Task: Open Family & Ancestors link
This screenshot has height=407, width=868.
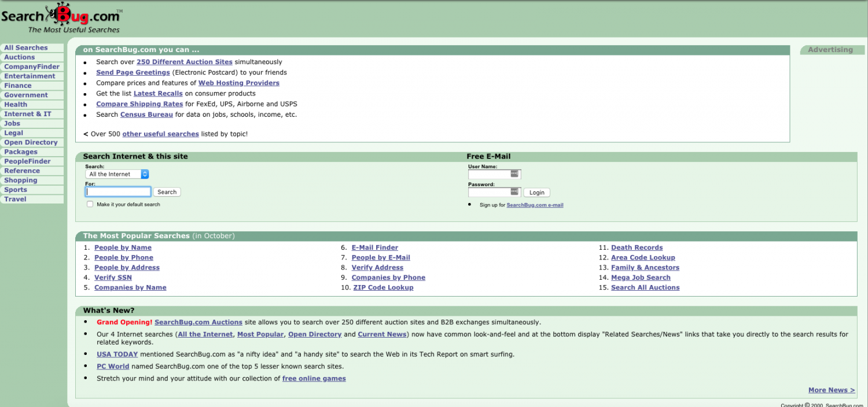Action: click(645, 268)
